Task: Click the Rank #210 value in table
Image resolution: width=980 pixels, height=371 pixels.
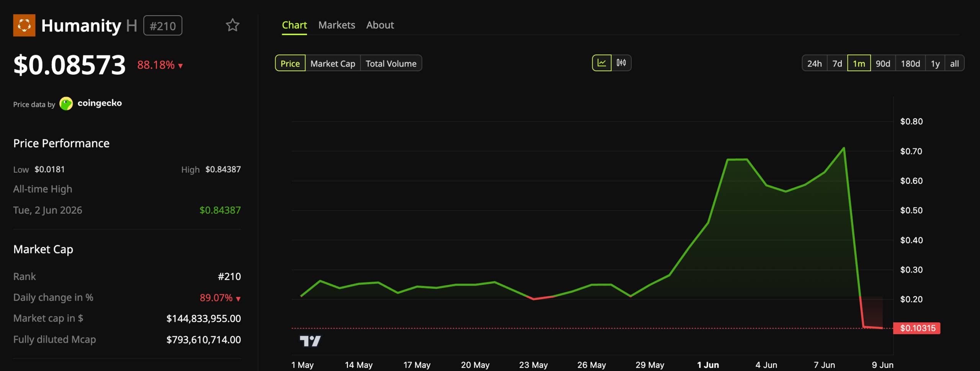Action: 229,276
